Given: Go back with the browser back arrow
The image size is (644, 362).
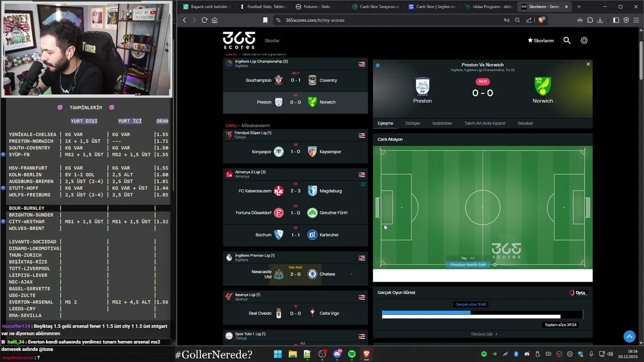Looking at the screenshot, I should point(185,20).
